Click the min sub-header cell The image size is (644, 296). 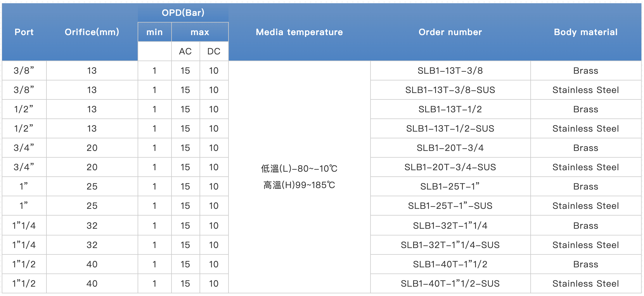tap(155, 32)
